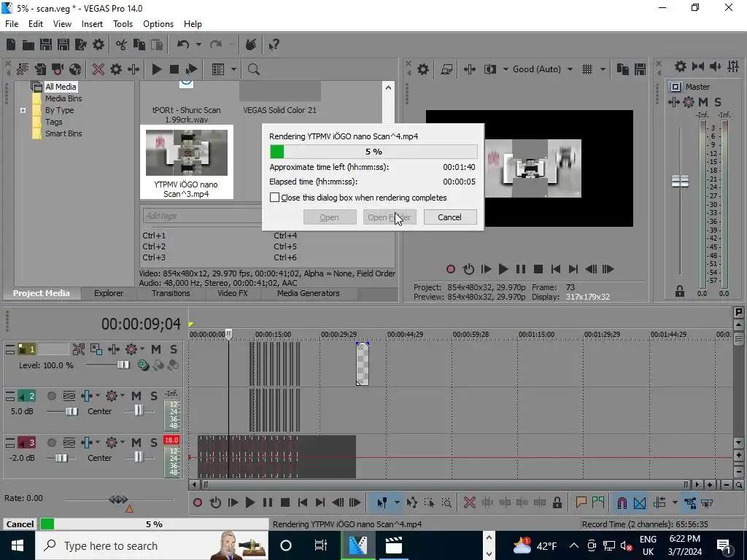Solo video track 1
Screen dimensions: 747x560
coord(174,349)
